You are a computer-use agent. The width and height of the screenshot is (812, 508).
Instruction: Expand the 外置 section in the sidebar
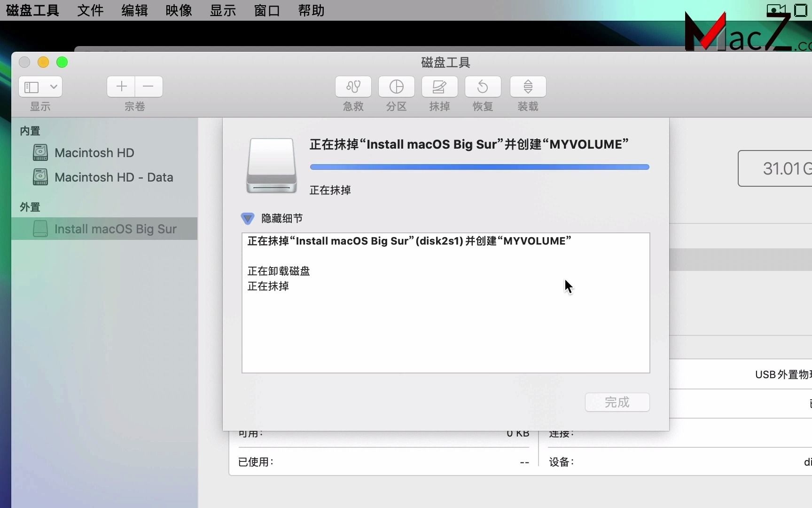[29, 207]
